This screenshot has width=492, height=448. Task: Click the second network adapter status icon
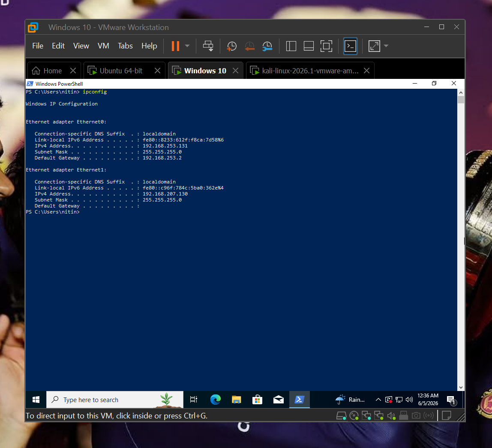coord(379,416)
